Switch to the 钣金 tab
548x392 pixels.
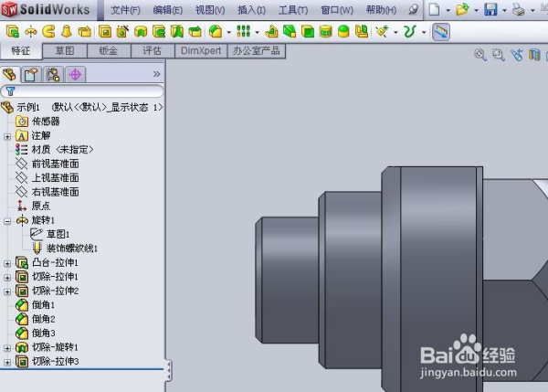pos(109,51)
